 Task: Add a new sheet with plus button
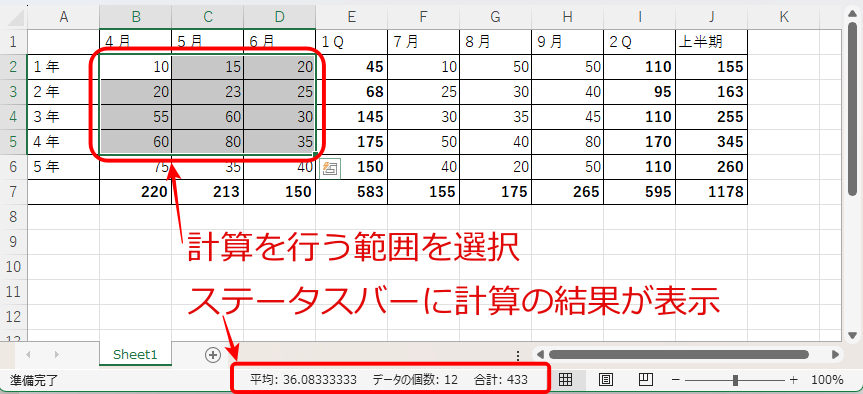(x=212, y=355)
